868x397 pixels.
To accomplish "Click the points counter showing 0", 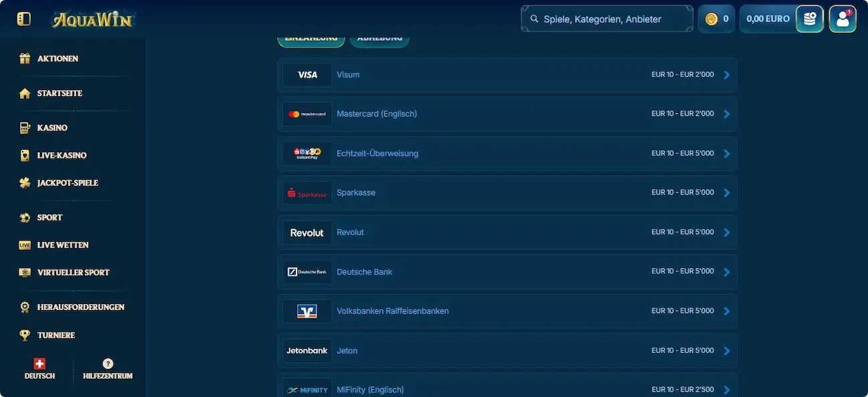I will pos(726,19).
